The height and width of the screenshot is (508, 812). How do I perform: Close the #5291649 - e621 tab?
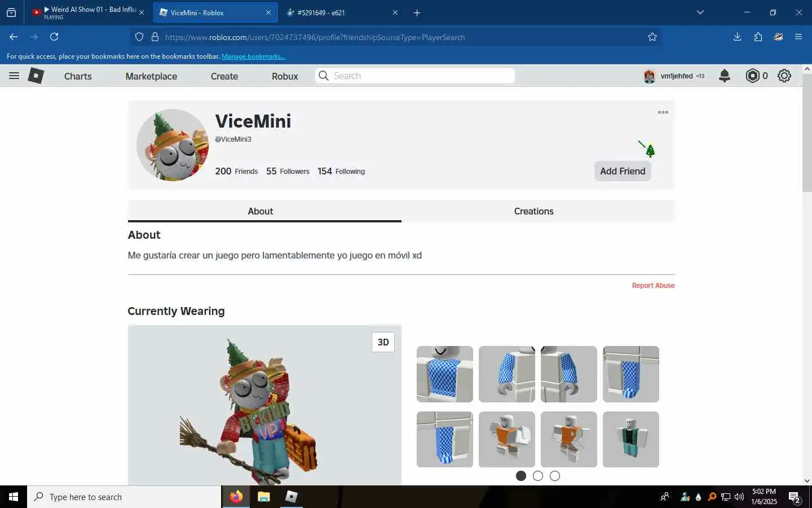pos(395,12)
